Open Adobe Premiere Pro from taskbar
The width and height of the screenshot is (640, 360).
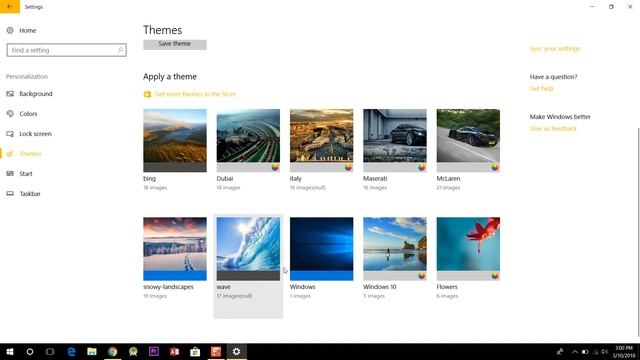click(154, 351)
